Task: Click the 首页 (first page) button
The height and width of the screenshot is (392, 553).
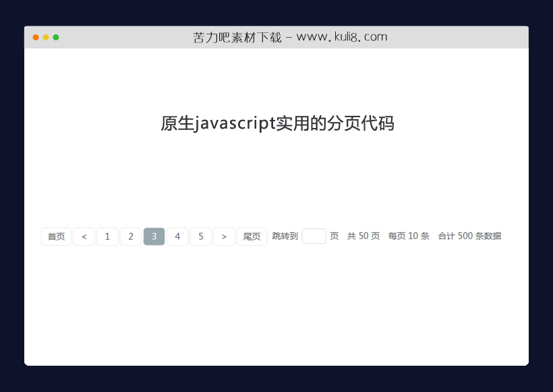Action: point(56,236)
